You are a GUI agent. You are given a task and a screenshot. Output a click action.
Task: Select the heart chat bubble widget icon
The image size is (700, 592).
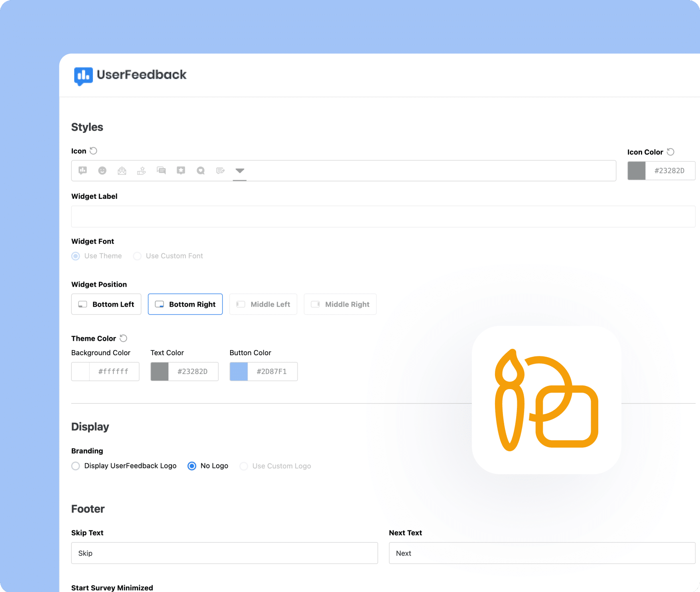click(x=201, y=171)
